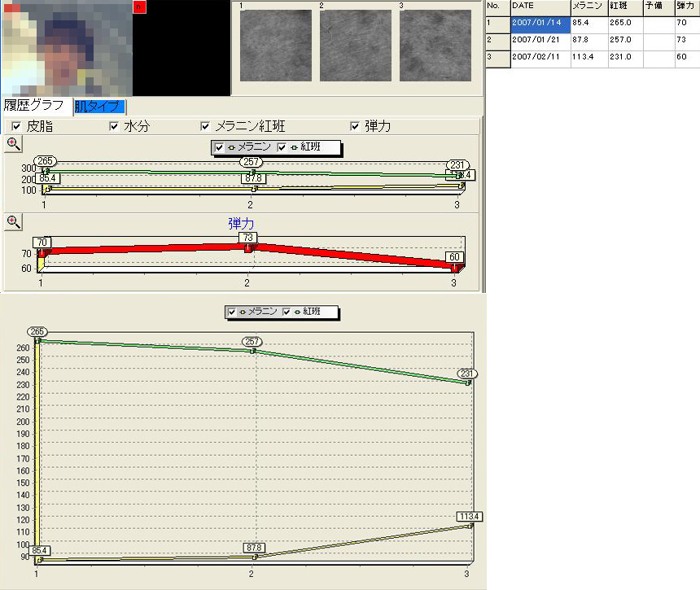Click the 87.8 melanin table cell
The width and height of the screenshot is (700, 590).
pyautogui.click(x=589, y=42)
